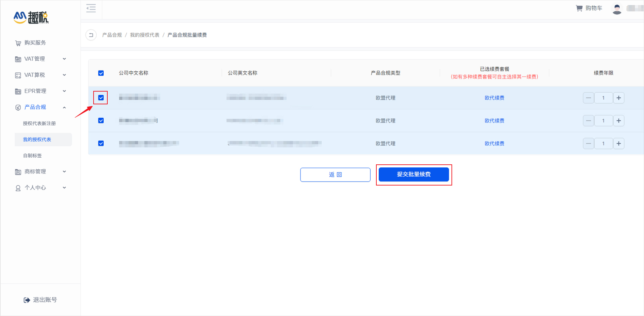The height and width of the screenshot is (316, 644).
Task: Open 授权代表新注册 in the sidebar
Action: click(x=39, y=123)
